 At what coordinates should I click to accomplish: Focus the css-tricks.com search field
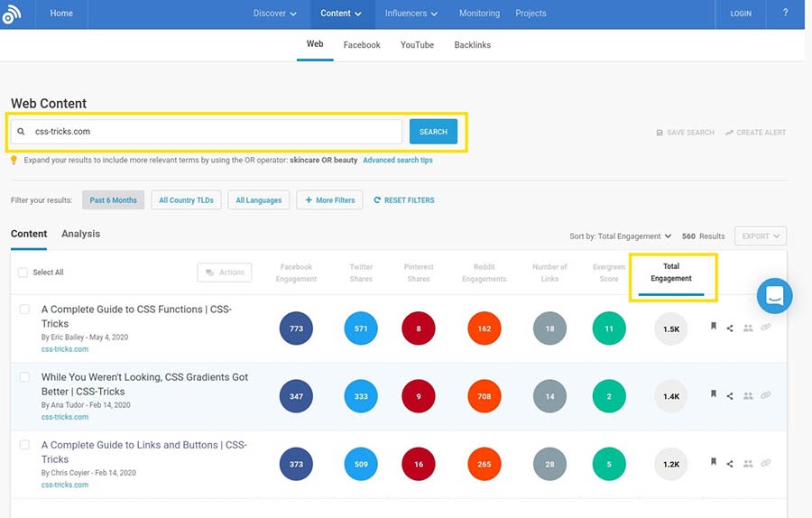(x=212, y=132)
